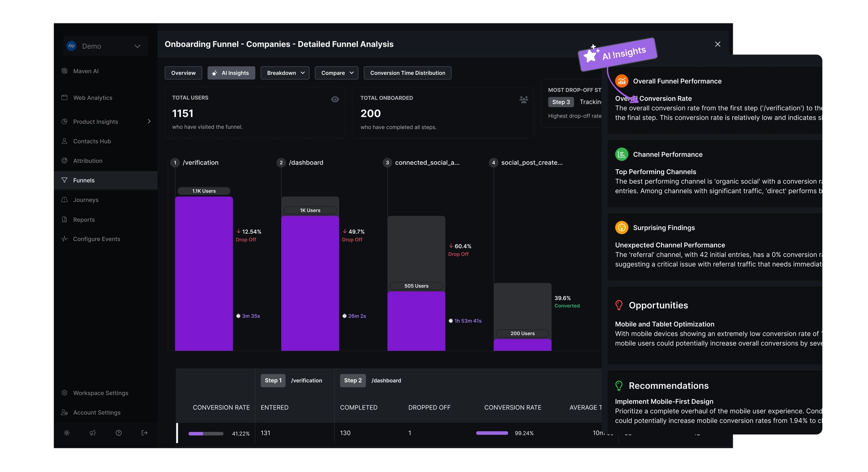Toggle the eye icon on Total Users card
Screen dimensions: 868x472
(335, 100)
